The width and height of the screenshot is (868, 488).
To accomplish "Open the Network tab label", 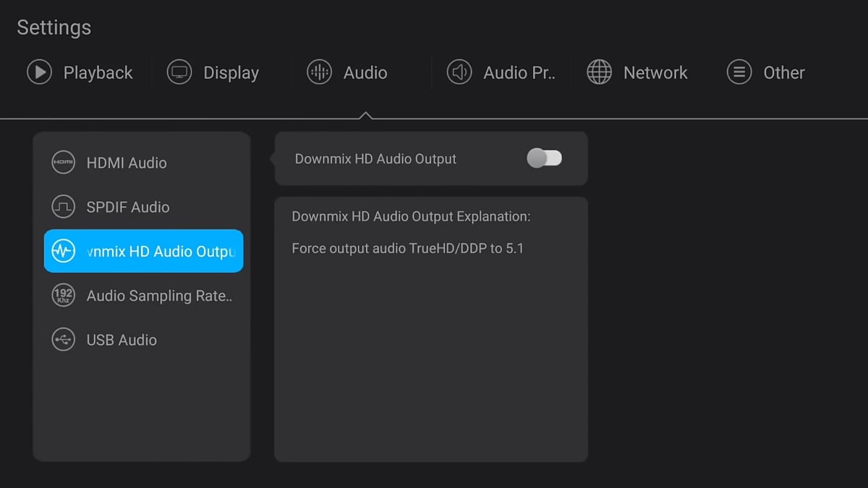I will 655,73.
